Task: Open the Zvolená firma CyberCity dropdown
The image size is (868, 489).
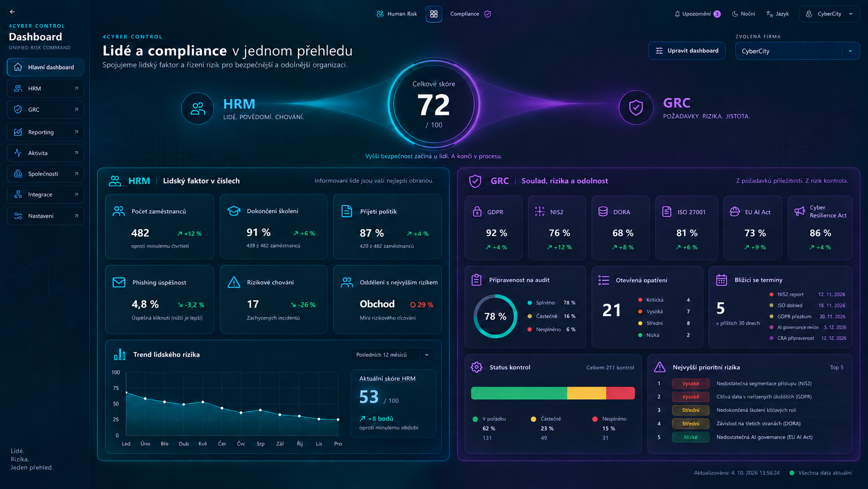Action: (797, 51)
